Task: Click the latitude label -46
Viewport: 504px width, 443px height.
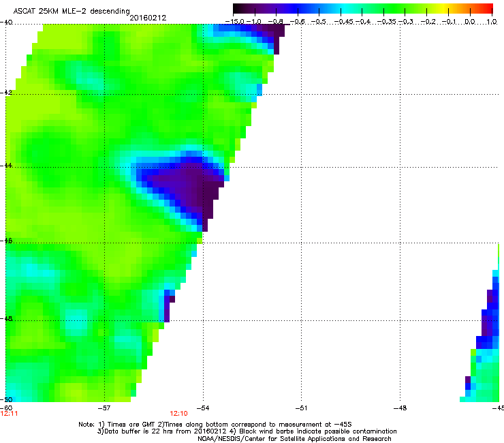Action: click(x=6, y=241)
